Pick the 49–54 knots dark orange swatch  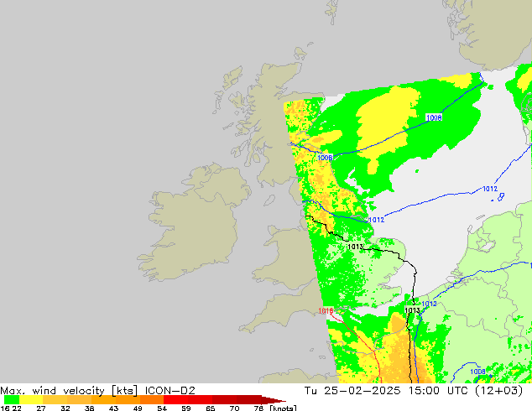click(152, 399)
